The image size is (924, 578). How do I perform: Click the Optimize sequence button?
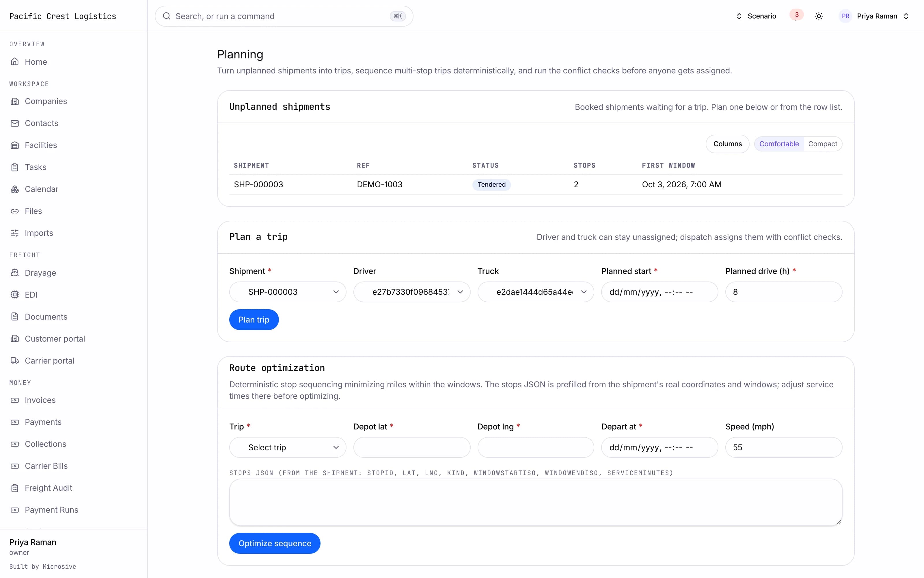point(275,543)
